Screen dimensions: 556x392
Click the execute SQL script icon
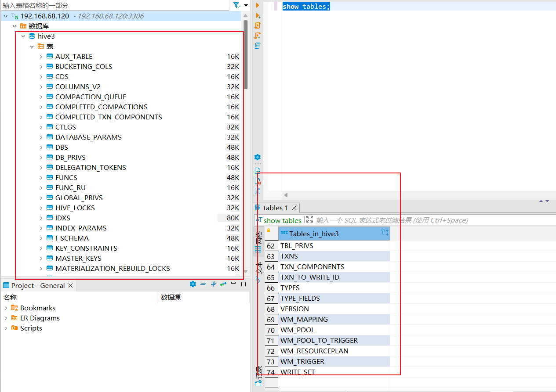pyautogui.click(x=258, y=25)
